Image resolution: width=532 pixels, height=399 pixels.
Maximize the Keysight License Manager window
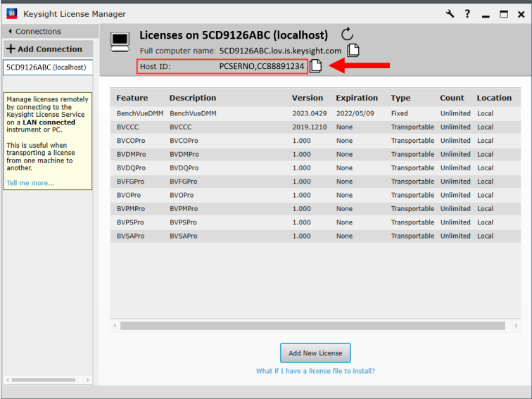point(504,14)
